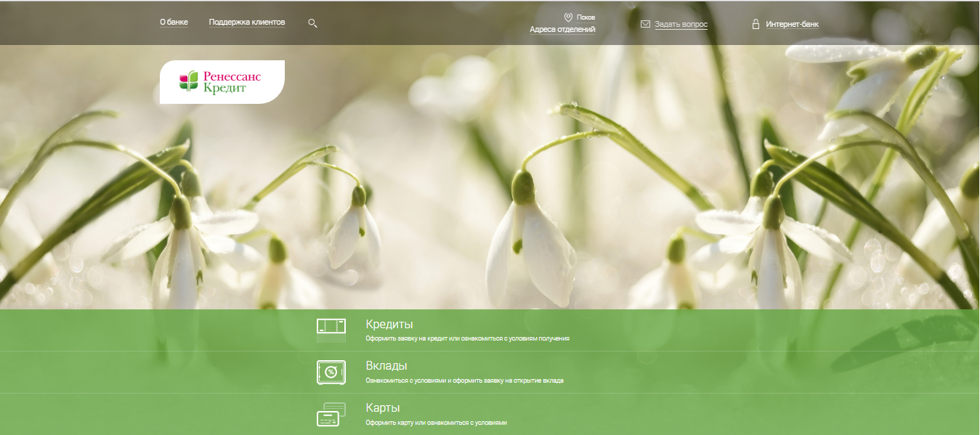Click the Вклады safe icon

pyautogui.click(x=331, y=372)
